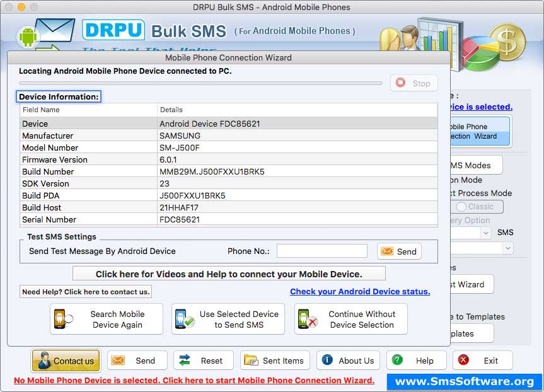This screenshot has height=392, width=544.
Task: Select the Build Host 21HHAF17 row
Action: (x=229, y=207)
